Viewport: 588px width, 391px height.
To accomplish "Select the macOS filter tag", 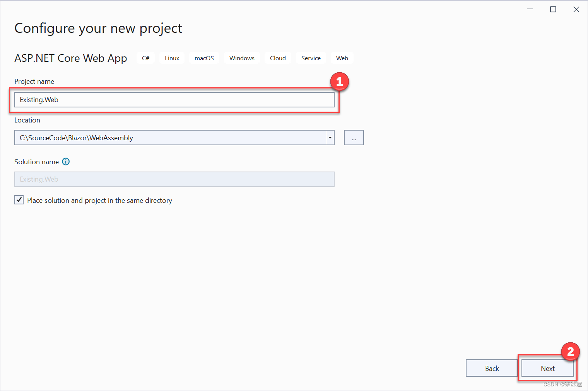I will [204, 58].
